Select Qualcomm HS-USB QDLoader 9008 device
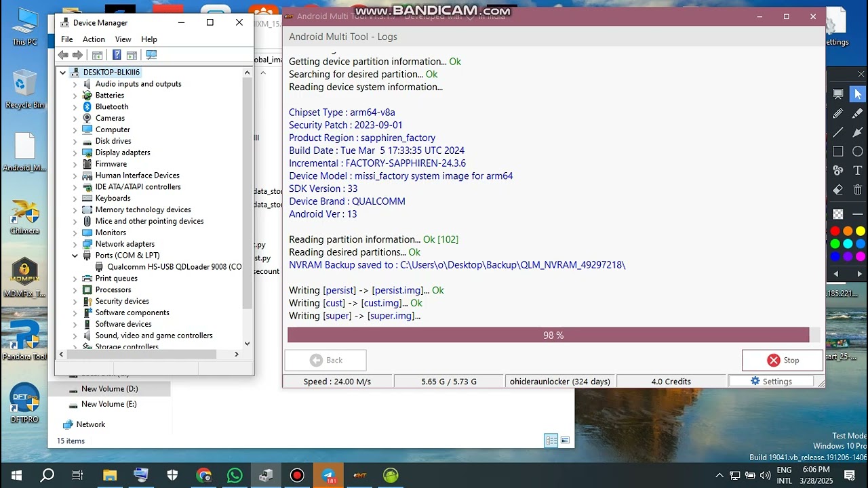The image size is (868, 488). tap(168, 267)
